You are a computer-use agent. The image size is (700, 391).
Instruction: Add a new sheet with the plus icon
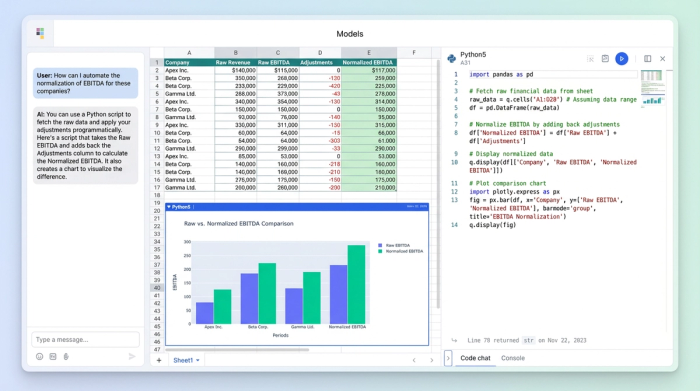[x=159, y=360]
